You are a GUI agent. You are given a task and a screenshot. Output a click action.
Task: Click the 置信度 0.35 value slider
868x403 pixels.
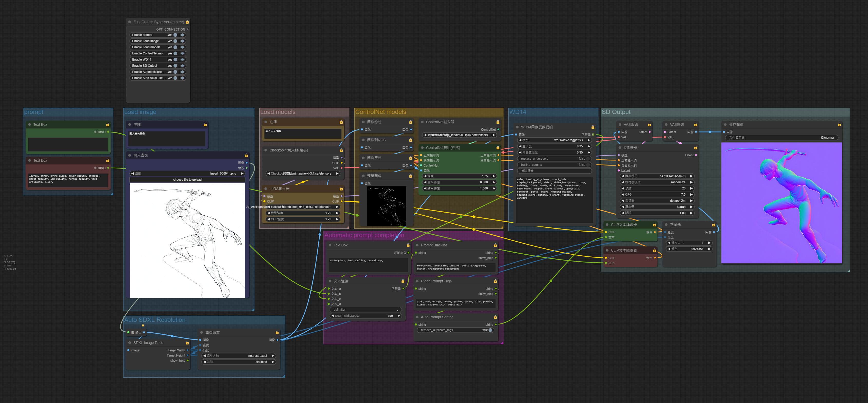pos(555,146)
